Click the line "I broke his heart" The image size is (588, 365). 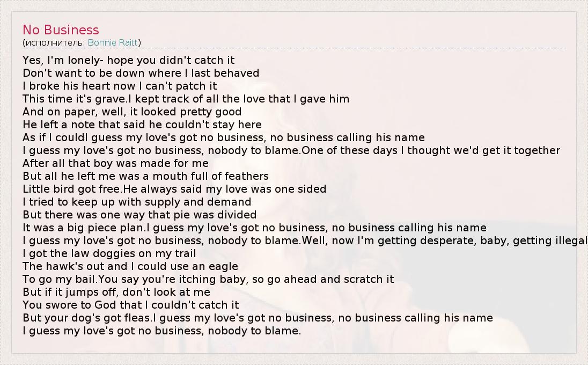[120, 86]
